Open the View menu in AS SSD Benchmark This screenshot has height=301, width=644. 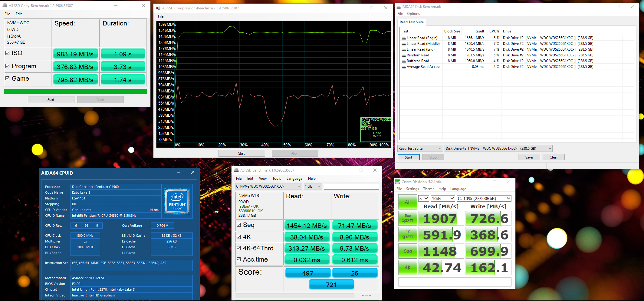point(263,179)
